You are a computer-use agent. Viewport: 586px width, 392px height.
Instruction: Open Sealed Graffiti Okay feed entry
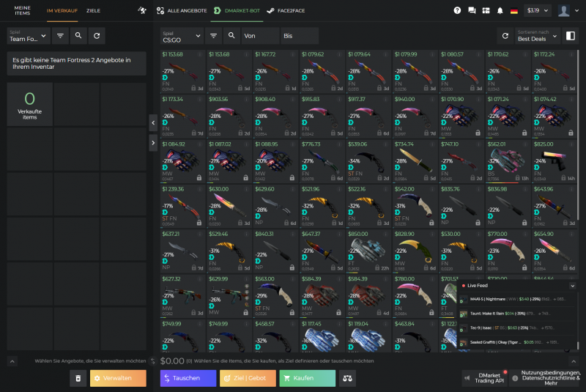(x=517, y=342)
